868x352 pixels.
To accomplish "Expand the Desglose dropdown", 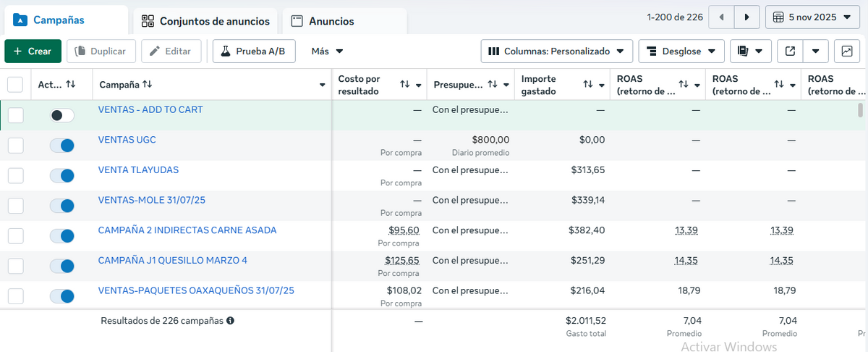I will click(681, 51).
